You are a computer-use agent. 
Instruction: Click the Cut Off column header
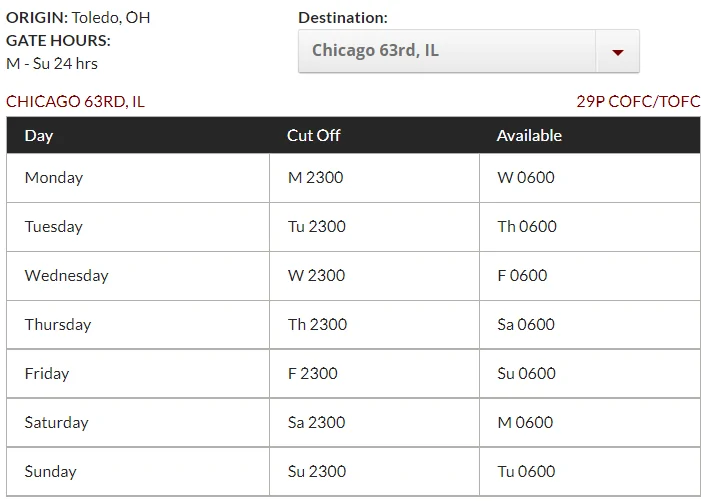click(x=313, y=135)
